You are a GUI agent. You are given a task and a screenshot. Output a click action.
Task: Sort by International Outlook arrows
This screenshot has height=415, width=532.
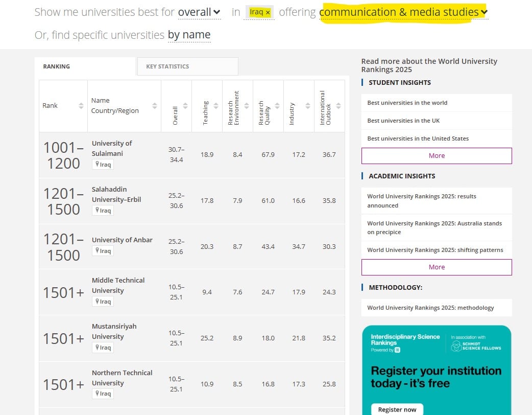tap(338, 106)
